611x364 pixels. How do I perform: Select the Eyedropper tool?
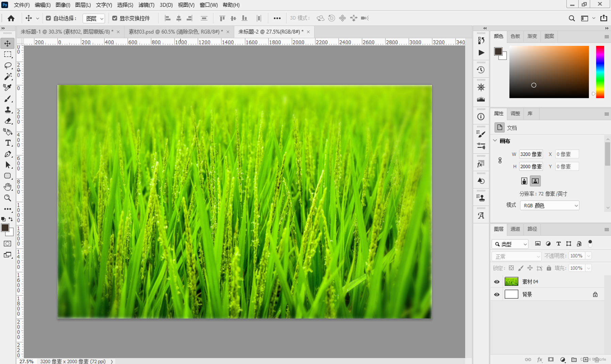tap(7, 88)
